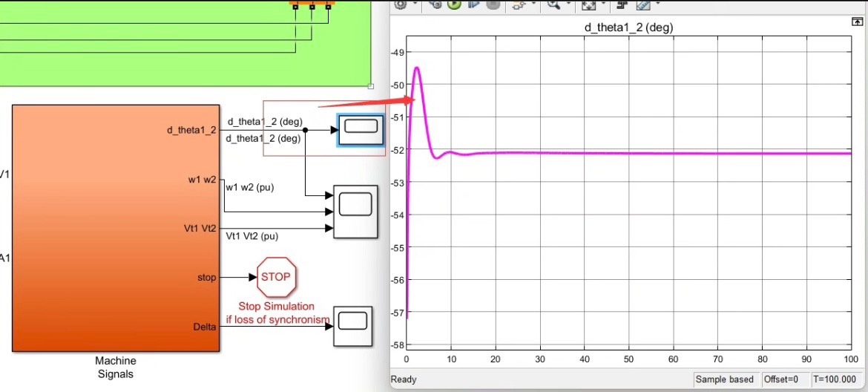Click the '-49' y-axis tick label

[398, 53]
